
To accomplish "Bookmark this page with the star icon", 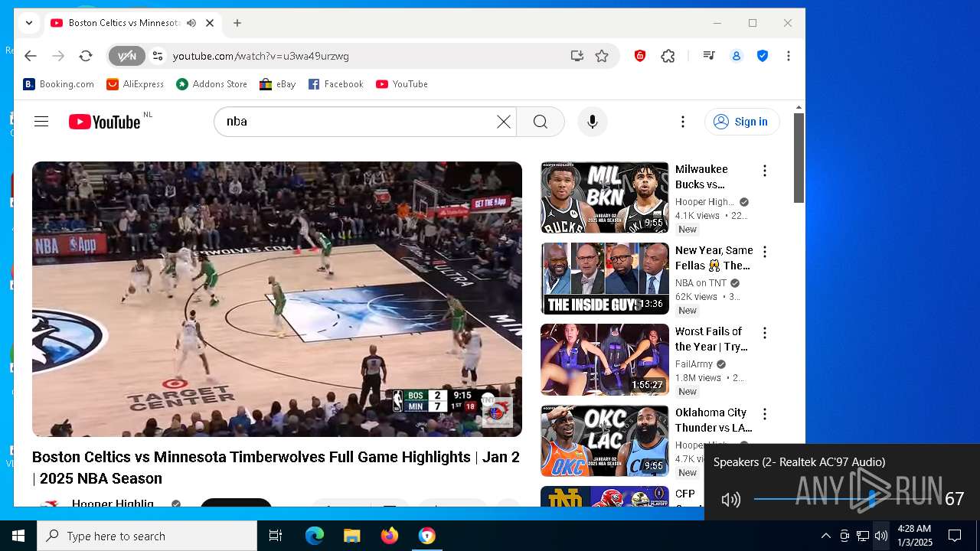I will coord(602,56).
